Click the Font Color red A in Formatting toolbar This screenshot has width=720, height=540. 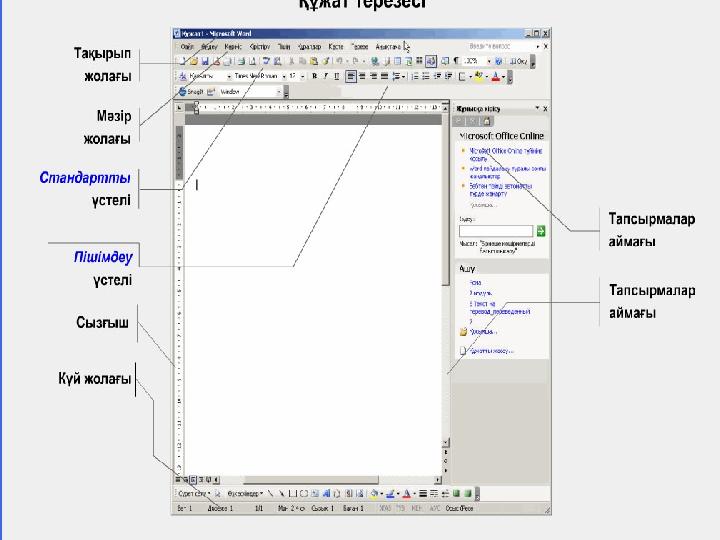[495, 77]
